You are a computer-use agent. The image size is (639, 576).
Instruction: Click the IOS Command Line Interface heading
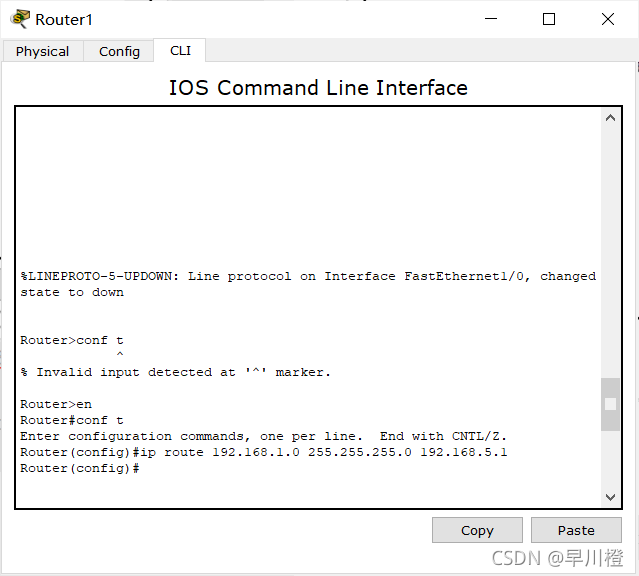[x=318, y=88]
